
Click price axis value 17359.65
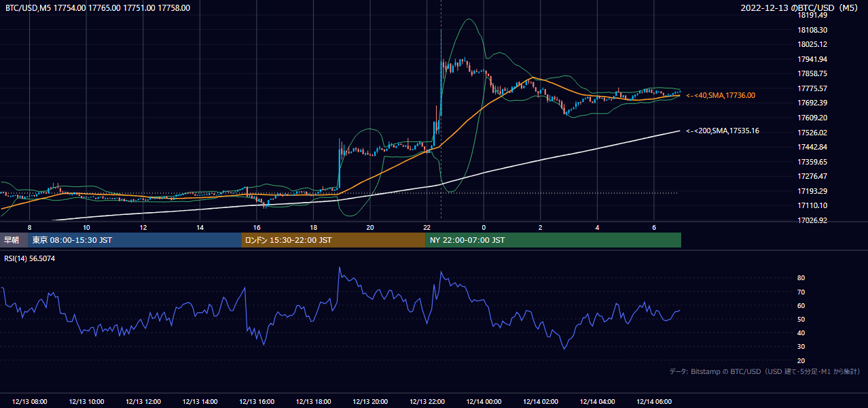point(812,162)
